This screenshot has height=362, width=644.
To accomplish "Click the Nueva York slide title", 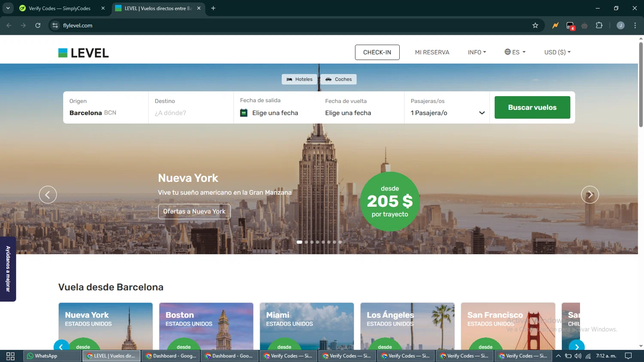I will coord(188,178).
